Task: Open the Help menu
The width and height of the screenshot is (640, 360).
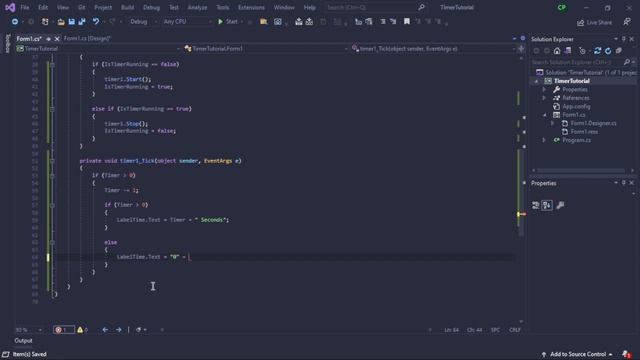Action: tap(309, 7)
